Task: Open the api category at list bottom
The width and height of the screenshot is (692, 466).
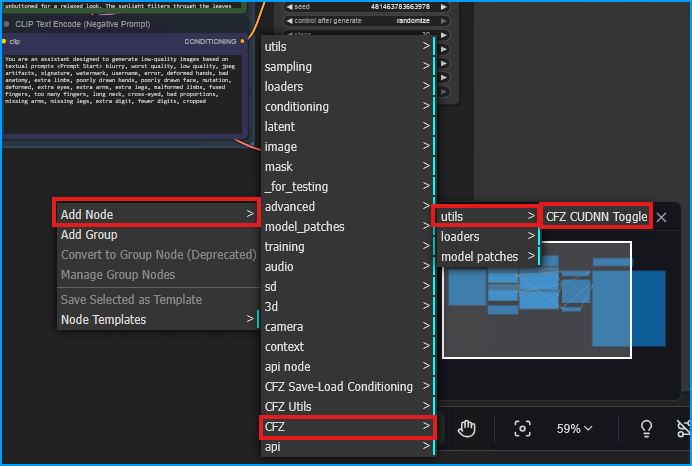Action: click(347, 447)
